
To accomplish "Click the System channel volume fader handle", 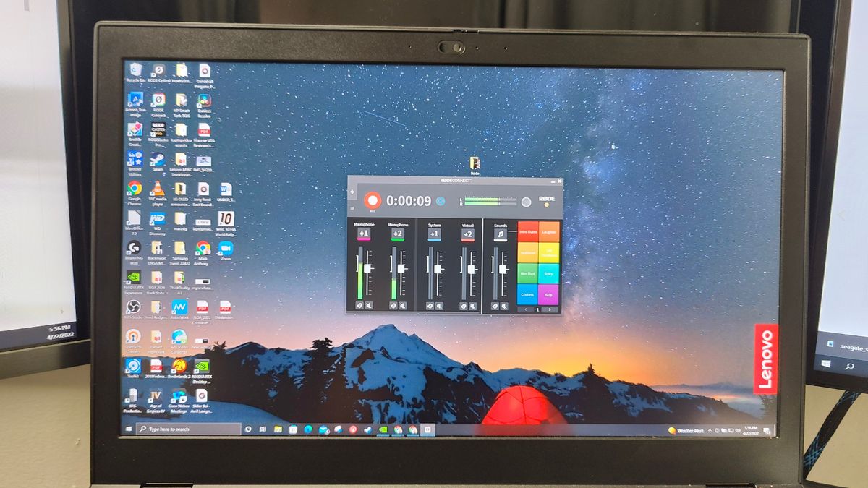I will 438,269.
